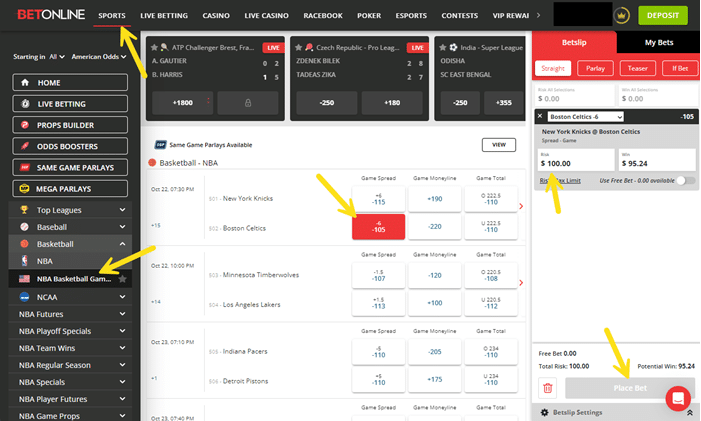
Task: Click the Basketball - NBA ball icon
Action: tap(152, 163)
